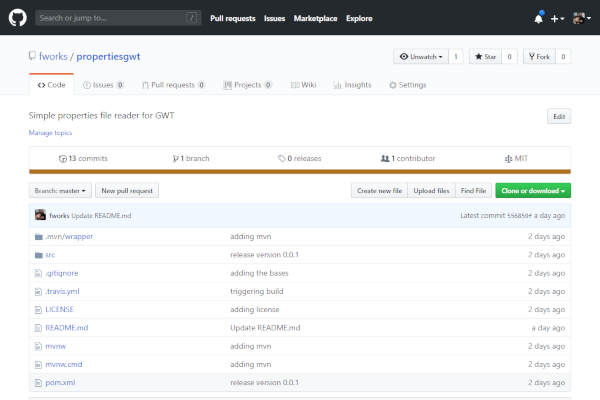Viewport: 600px width, 400px height.
Task: Expand the plus create-new menu
Action: (x=558, y=18)
